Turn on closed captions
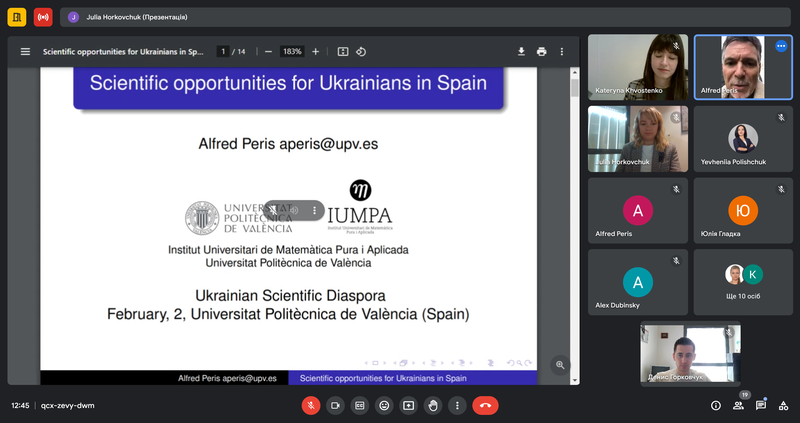 [360, 406]
